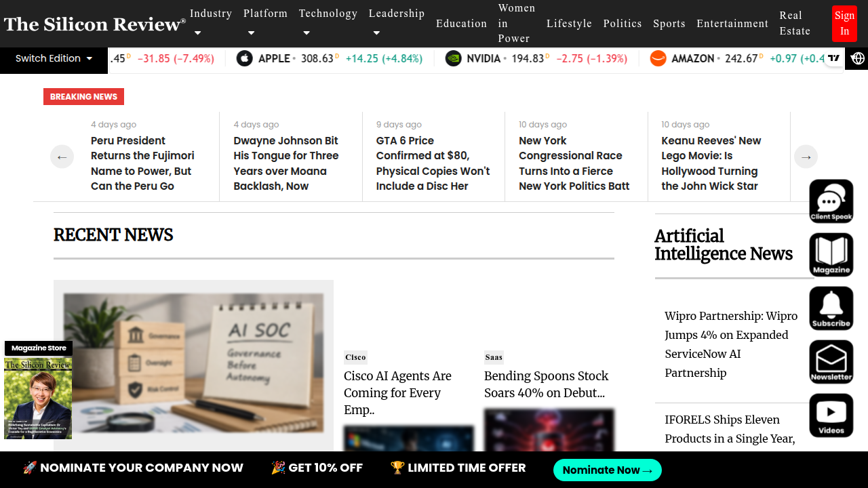Open the Entertainment section
This screenshot has width=868, height=488.
[732, 23]
